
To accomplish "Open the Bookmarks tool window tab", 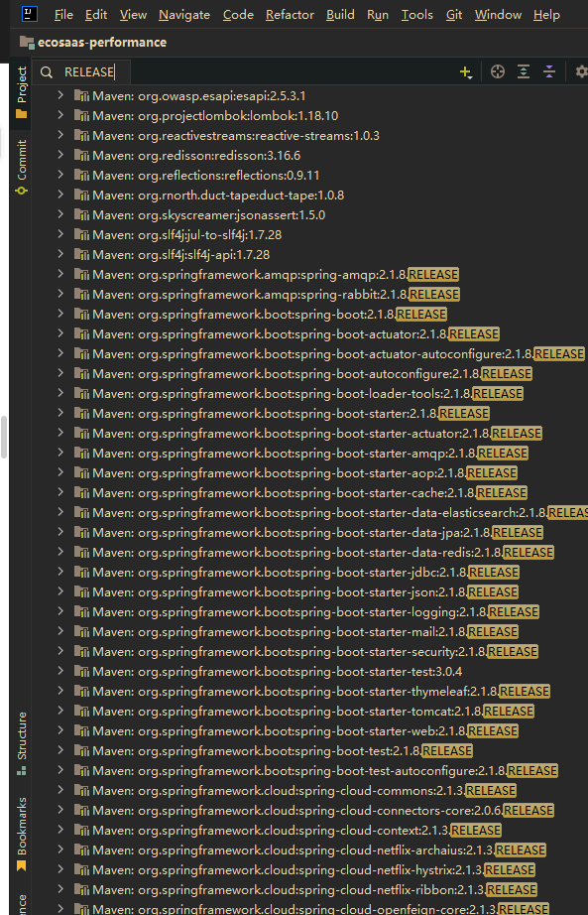I will click(x=22, y=834).
